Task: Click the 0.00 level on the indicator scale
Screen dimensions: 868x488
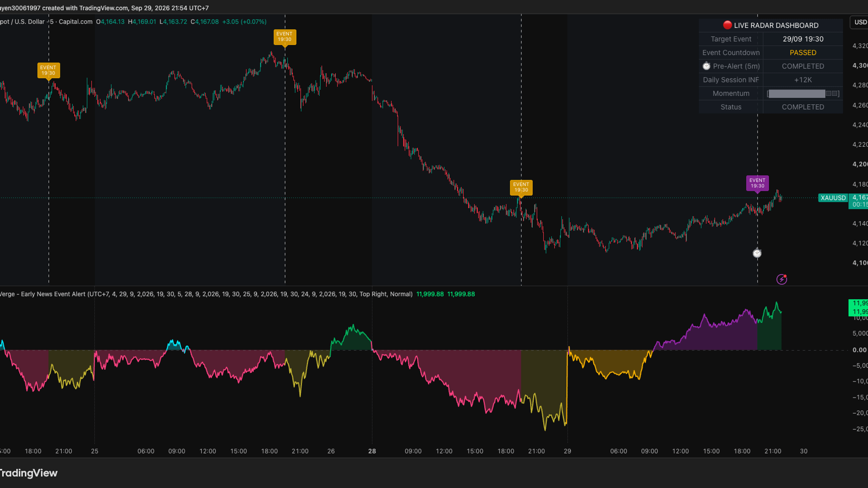Action: coord(860,350)
